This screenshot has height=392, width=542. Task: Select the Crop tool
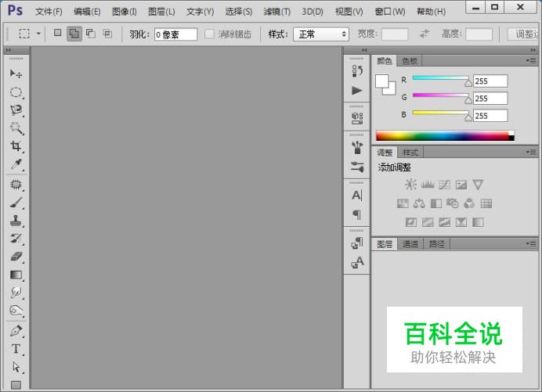16,146
